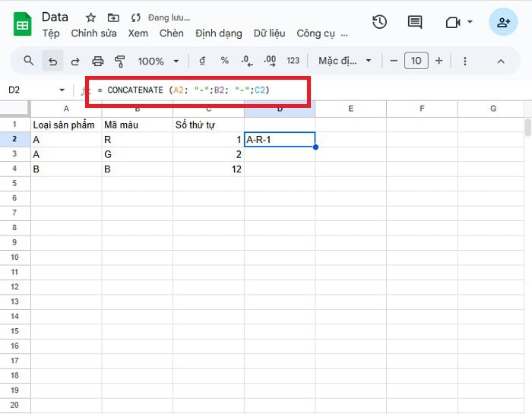The width and height of the screenshot is (532, 414).
Task: Click the format as percent button
Action: point(224,61)
